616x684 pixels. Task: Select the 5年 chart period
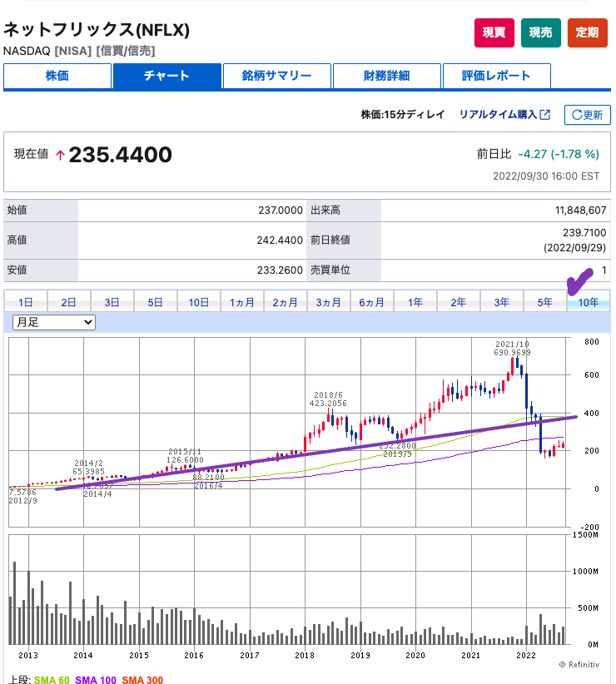tap(545, 302)
